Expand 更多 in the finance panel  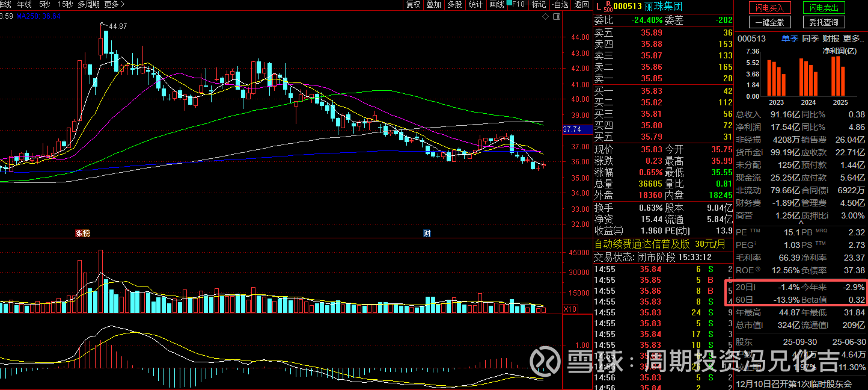[x=853, y=39]
